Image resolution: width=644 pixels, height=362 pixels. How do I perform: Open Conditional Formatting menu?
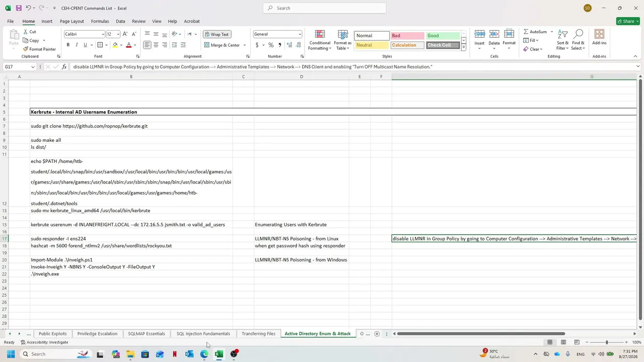[x=319, y=40]
